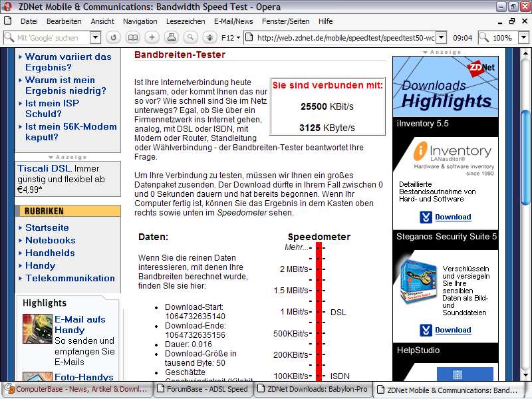Click the iInventory Download link
Image resolution: width=532 pixels, height=399 pixels.
[x=453, y=217]
